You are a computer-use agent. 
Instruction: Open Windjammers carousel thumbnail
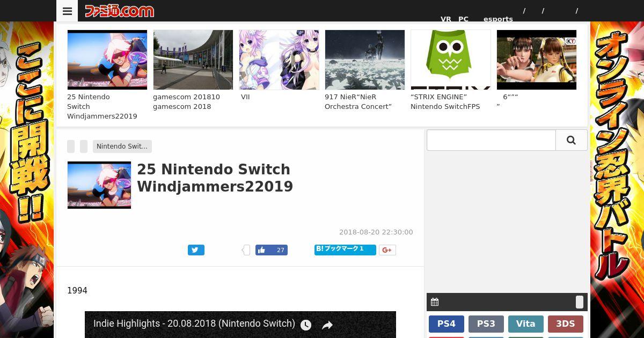107,60
